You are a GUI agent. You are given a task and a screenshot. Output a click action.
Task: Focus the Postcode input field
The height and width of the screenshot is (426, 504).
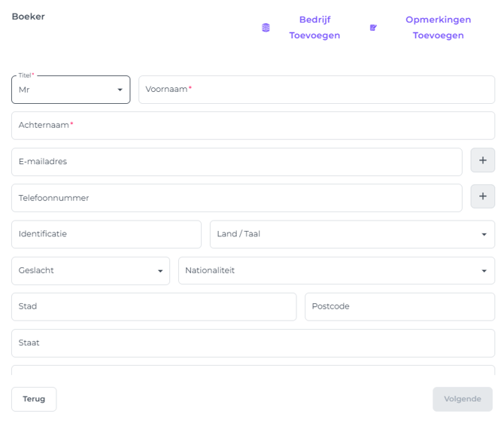[x=399, y=306]
